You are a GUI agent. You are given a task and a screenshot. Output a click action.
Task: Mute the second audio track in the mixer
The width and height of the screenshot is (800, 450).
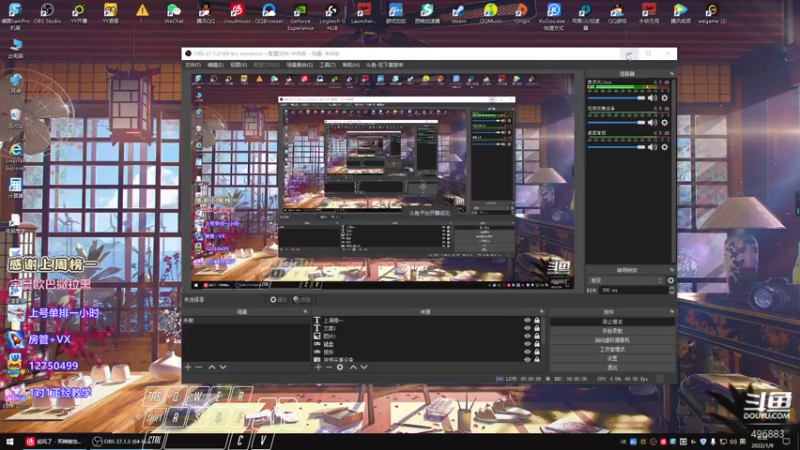(652, 122)
